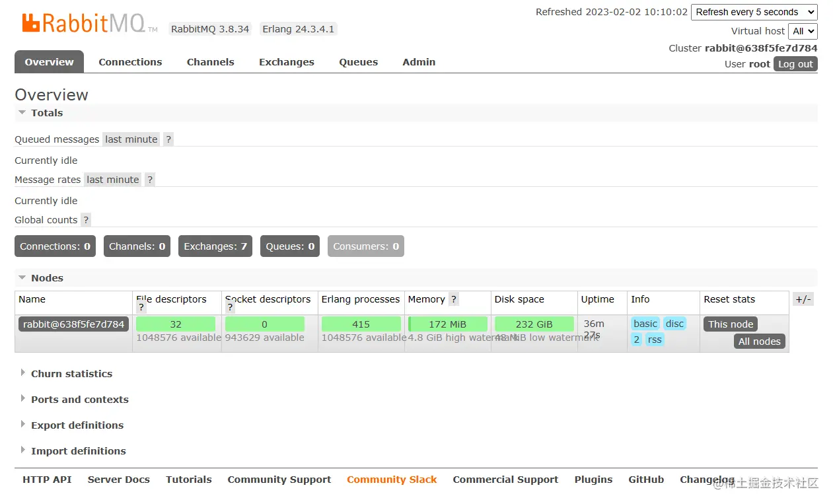Open help for File descriptors column

(141, 308)
